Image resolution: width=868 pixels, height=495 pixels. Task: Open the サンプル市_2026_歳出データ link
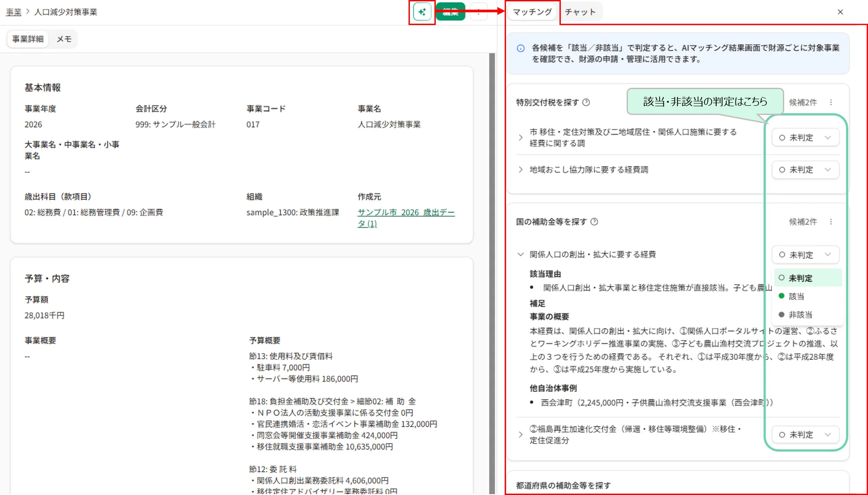[x=406, y=218]
